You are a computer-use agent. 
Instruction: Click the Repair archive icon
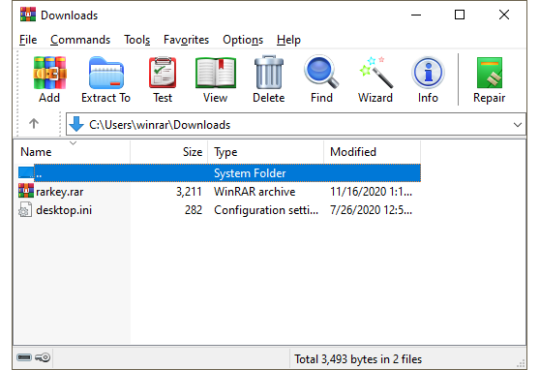point(489,73)
